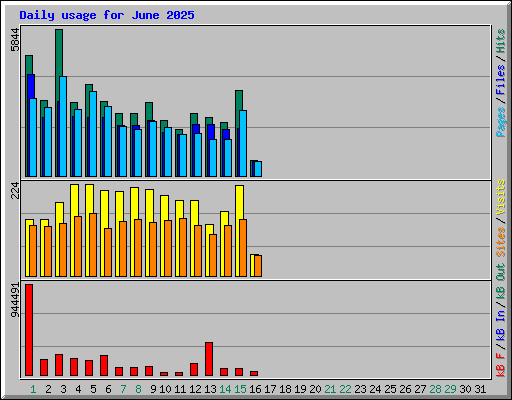This screenshot has width=512, height=400.
Task: Click the 224 visits axis value
Action: (x=15, y=190)
